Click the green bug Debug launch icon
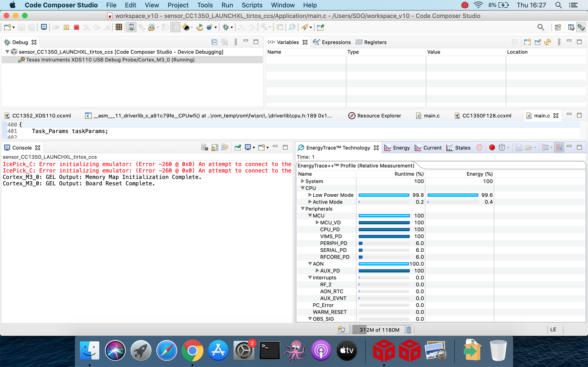Viewport: 588px width, 367px height. (x=226, y=27)
